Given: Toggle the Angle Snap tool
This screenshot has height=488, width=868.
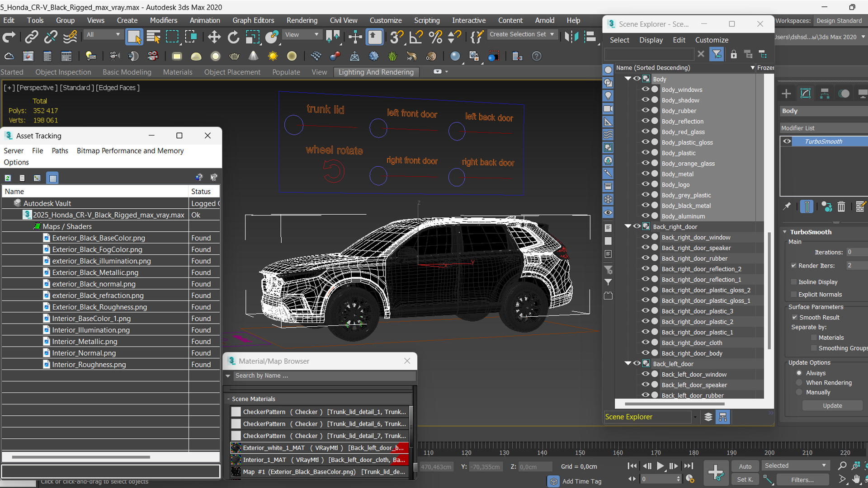Looking at the screenshot, I should coord(415,37).
